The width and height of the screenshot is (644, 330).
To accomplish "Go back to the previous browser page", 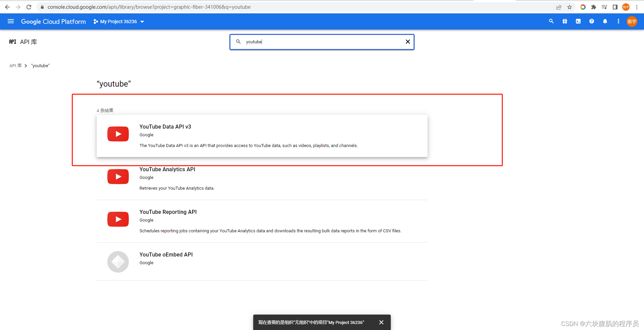I will [x=7, y=7].
